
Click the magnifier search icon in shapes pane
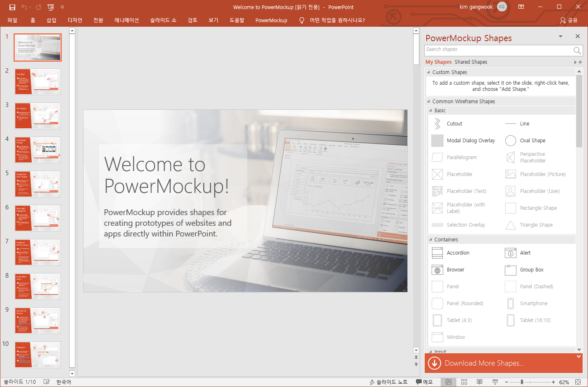(x=577, y=50)
